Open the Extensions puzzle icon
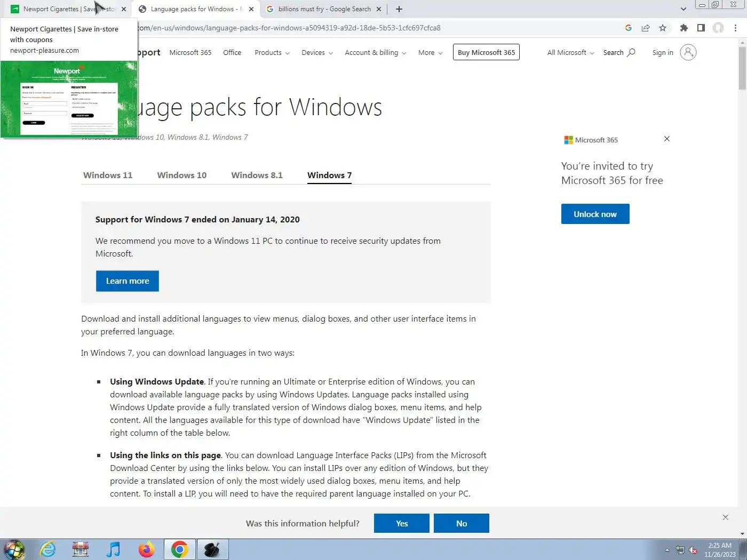 click(x=684, y=28)
